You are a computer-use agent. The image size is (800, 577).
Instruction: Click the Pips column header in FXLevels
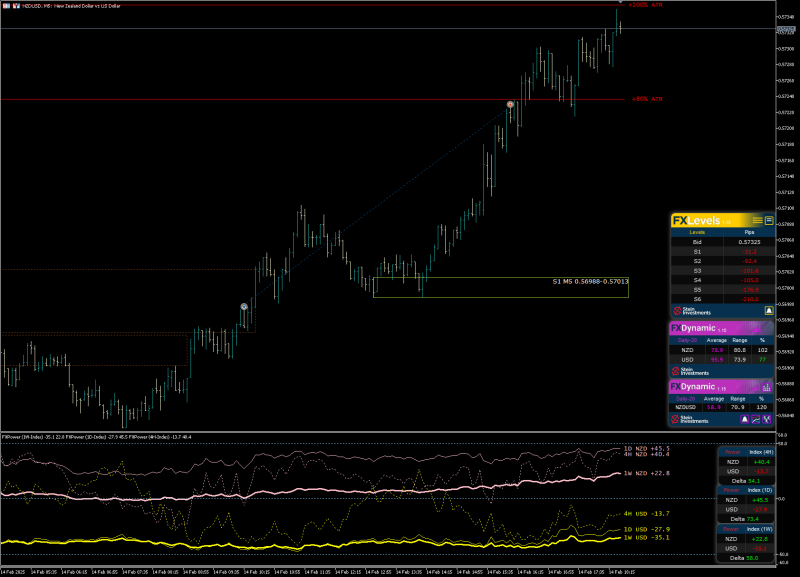[749, 232]
